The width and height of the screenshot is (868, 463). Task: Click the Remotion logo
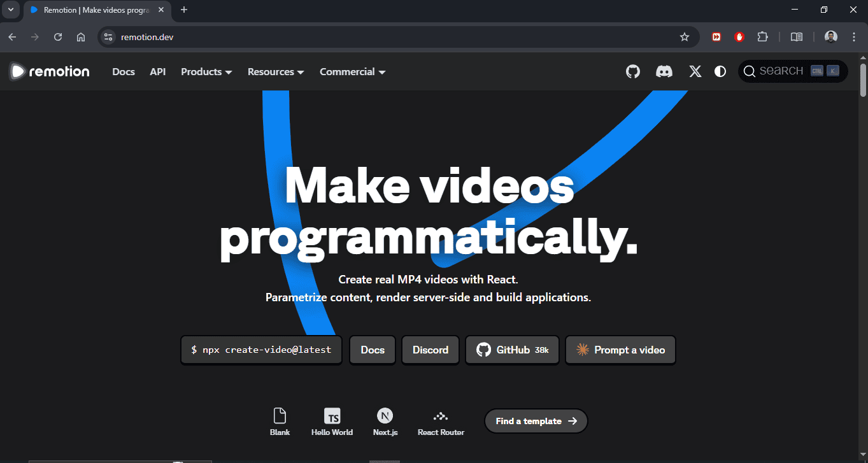click(50, 71)
